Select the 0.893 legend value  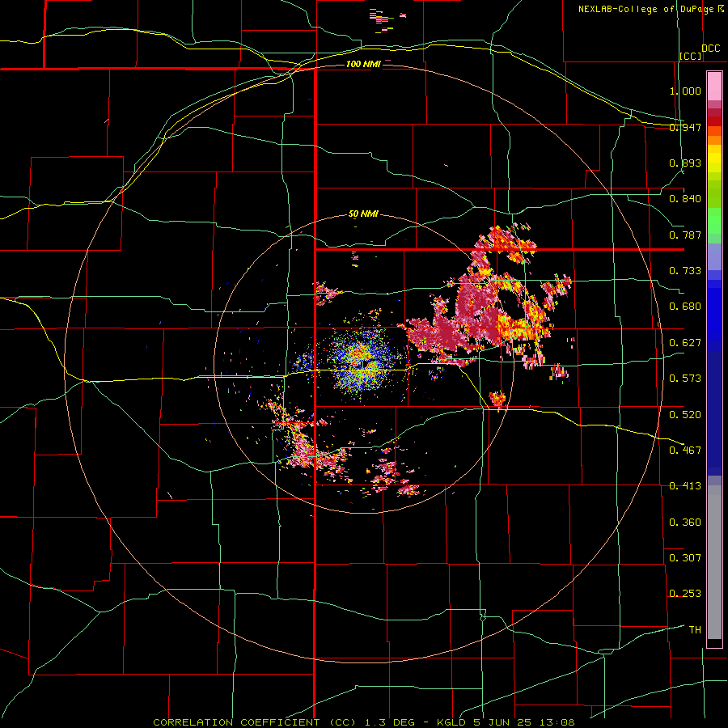point(685,163)
